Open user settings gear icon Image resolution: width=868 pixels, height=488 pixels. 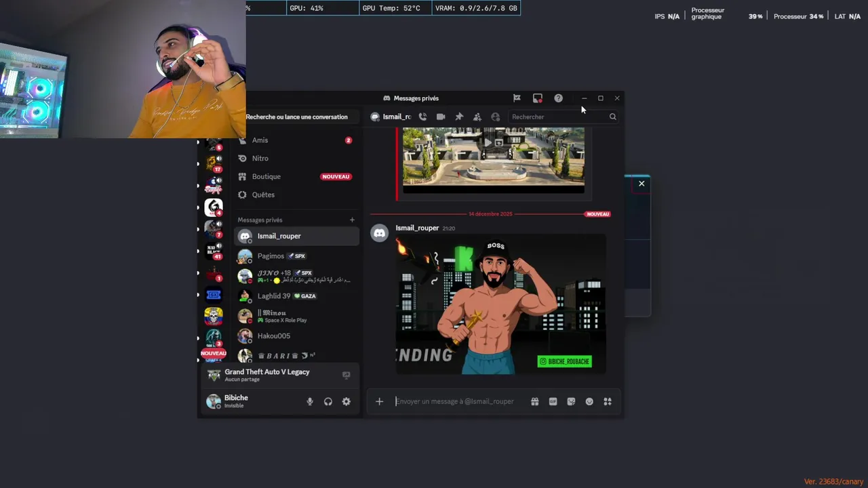pos(347,401)
